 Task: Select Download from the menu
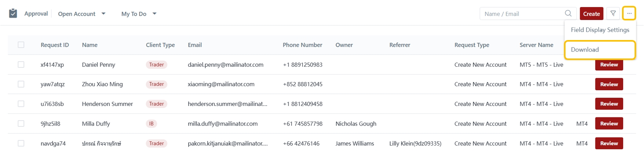click(585, 50)
